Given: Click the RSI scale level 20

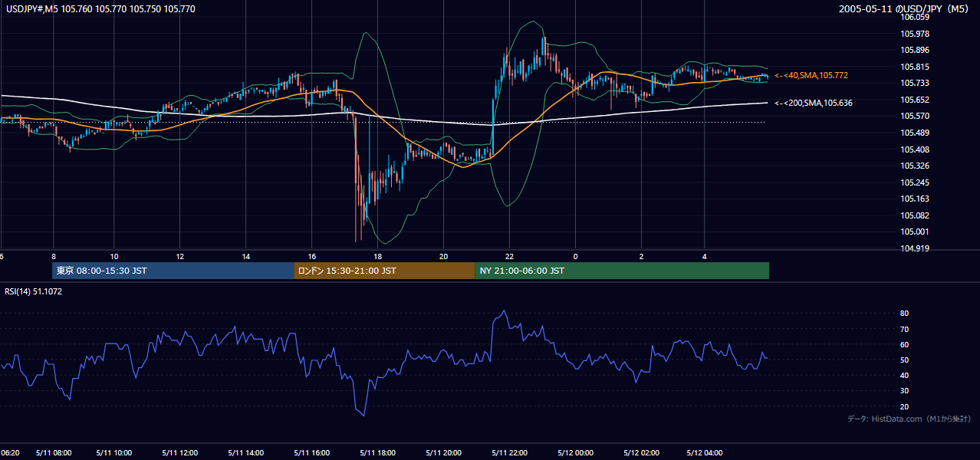Looking at the screenshot, I should pyautogui.click(x=905, y=406).
